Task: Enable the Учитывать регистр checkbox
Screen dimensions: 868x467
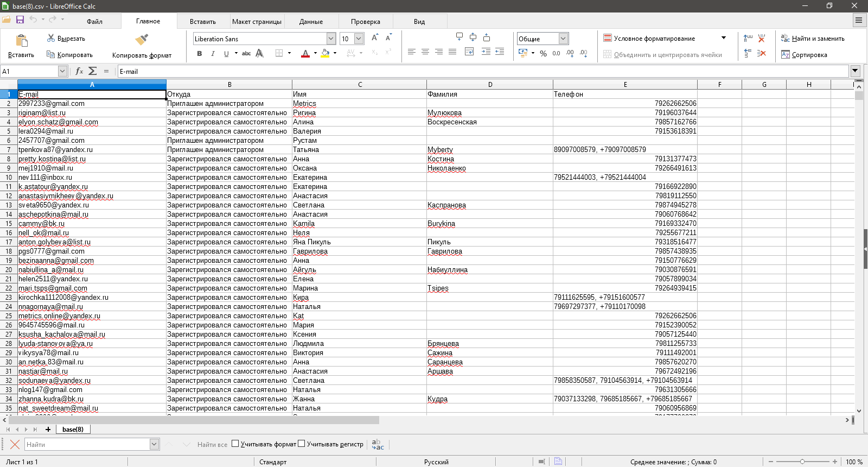Action: 302,444
